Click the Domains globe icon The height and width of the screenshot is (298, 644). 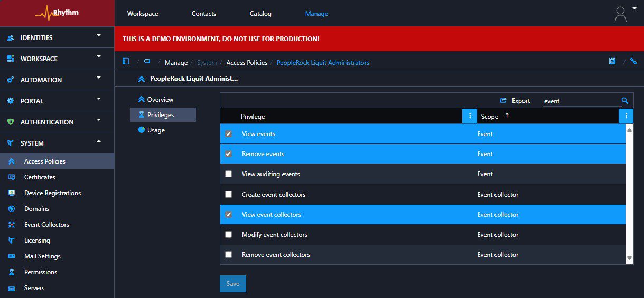(12, 209)
